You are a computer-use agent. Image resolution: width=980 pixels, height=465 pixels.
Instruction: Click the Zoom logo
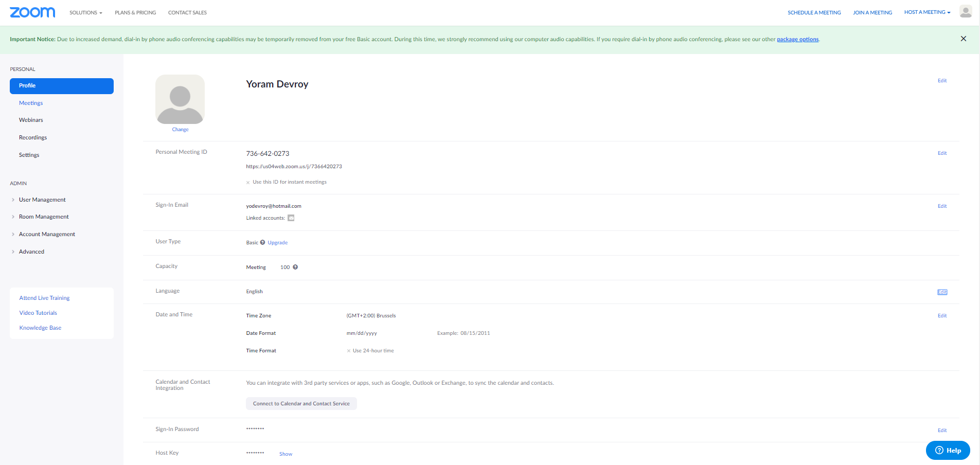[x=32, y=12]
